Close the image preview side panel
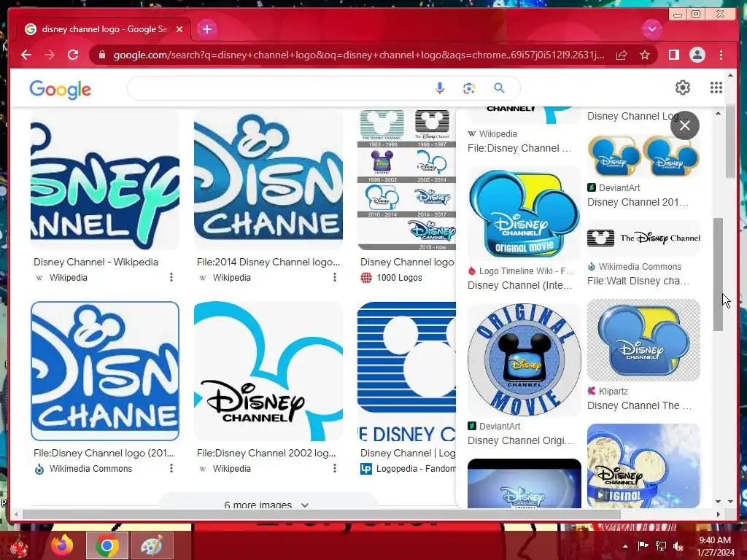The height and width of the screenshot is (560, 747). pos(684,125)
